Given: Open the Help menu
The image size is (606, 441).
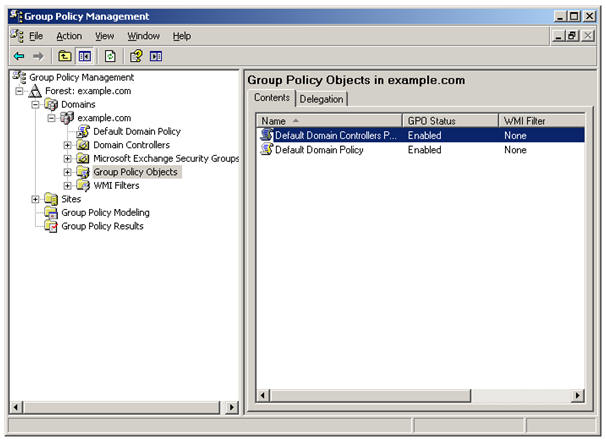Looking at the screenshot, I should 182,36.
